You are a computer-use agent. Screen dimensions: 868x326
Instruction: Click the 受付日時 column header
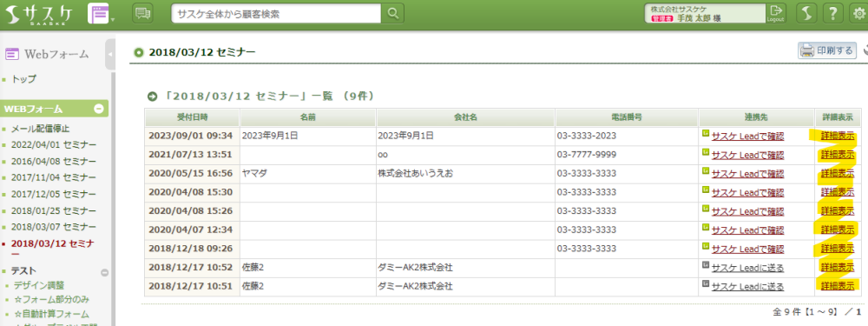[192, 117]
